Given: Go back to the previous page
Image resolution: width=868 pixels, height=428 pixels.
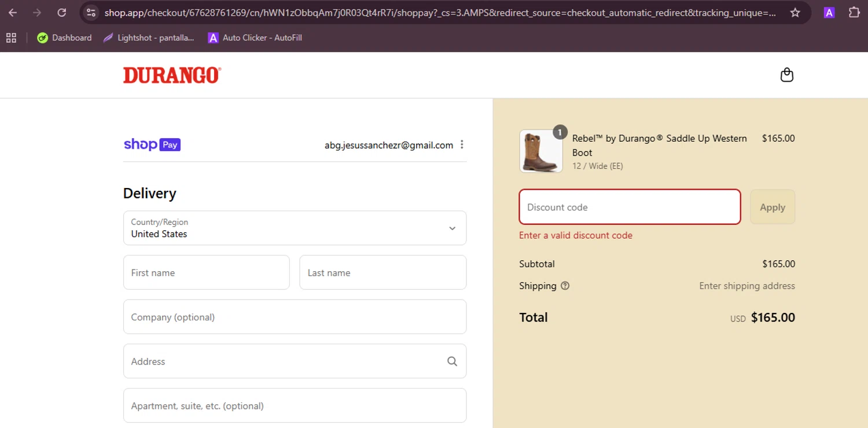Looking at the screenshot, I should 13,13.
